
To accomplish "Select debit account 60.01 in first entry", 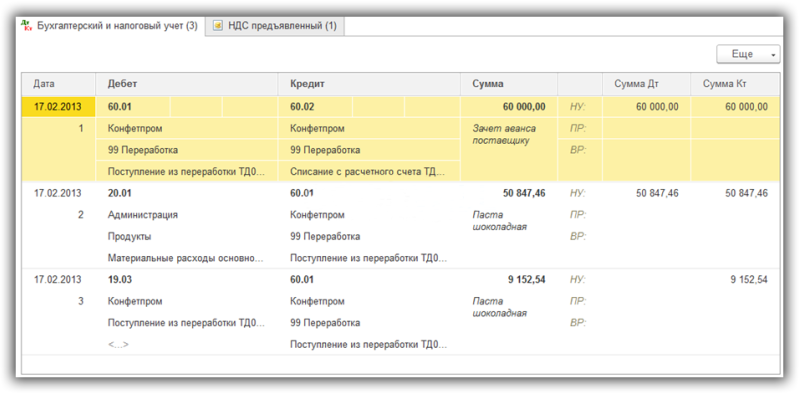I will click(x=133, y=107).
